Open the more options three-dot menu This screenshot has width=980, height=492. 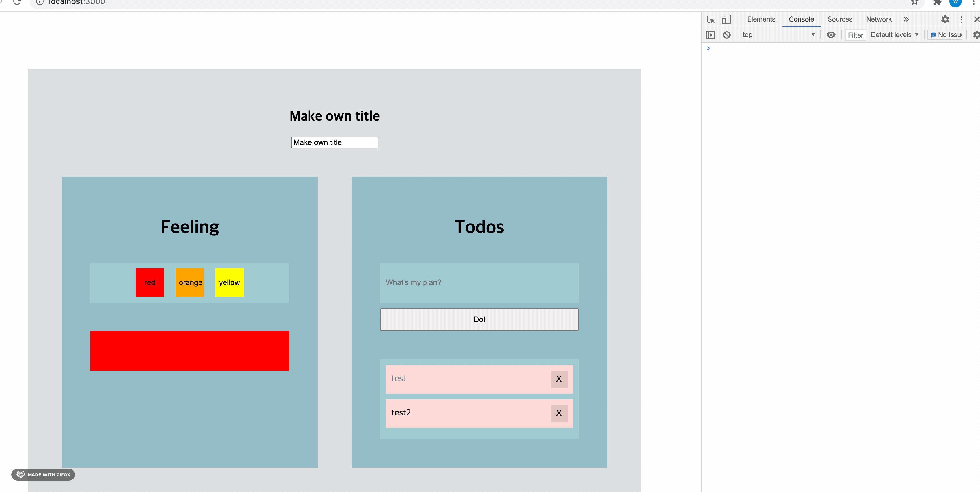[x=962, y=19]
